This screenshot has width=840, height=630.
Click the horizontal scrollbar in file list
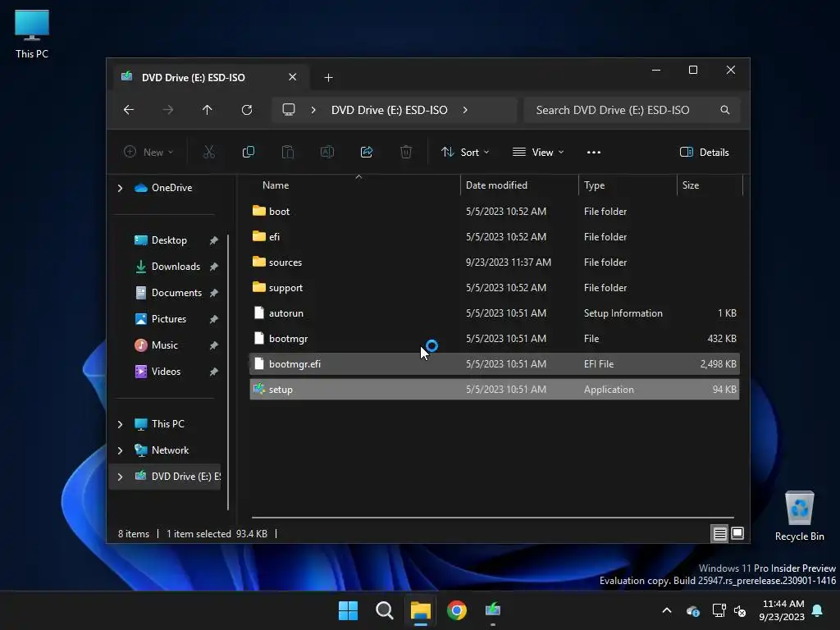(493, 518)
